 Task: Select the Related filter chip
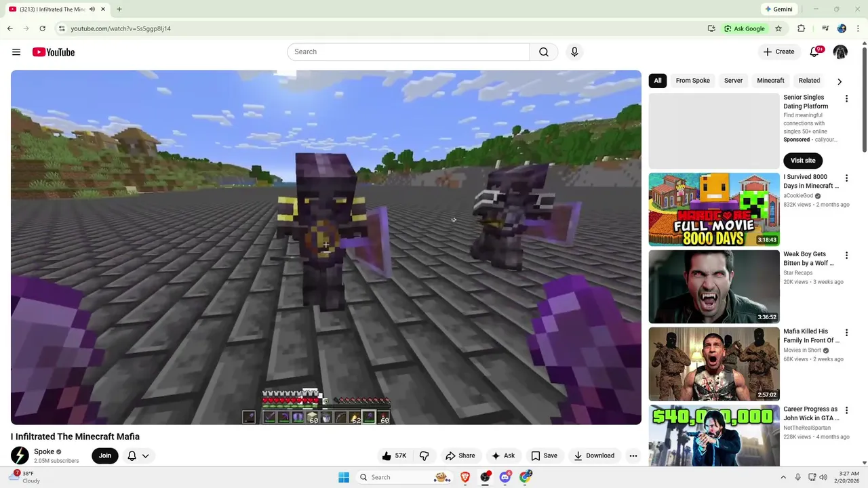click(x=809, y=81)
